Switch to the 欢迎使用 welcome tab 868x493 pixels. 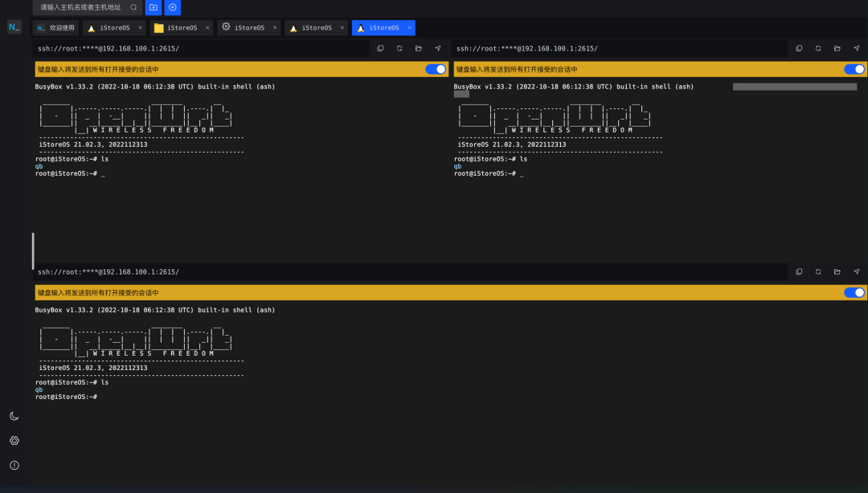56,27
